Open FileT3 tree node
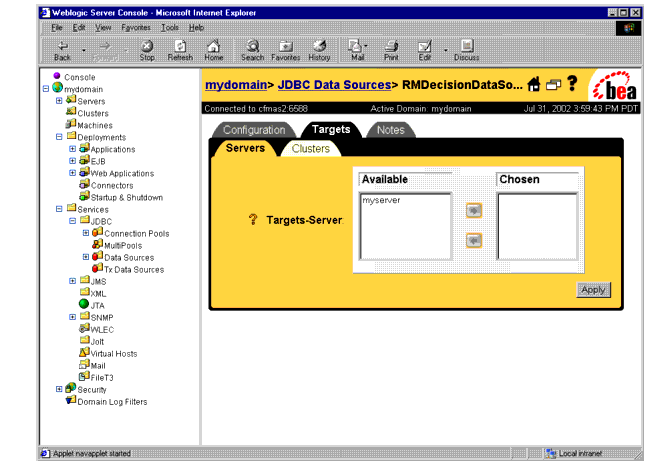 102,378
